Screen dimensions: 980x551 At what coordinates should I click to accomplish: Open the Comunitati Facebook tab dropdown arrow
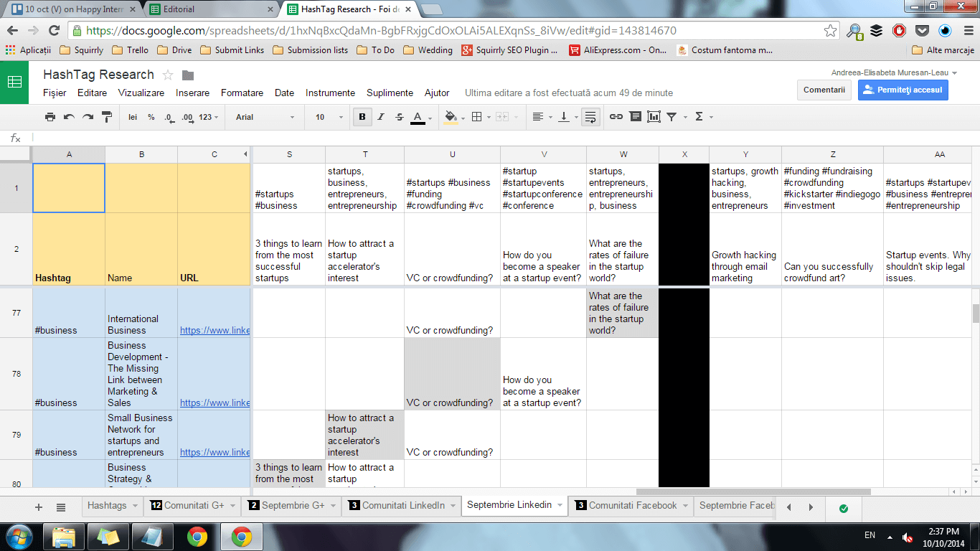[684, 506]
